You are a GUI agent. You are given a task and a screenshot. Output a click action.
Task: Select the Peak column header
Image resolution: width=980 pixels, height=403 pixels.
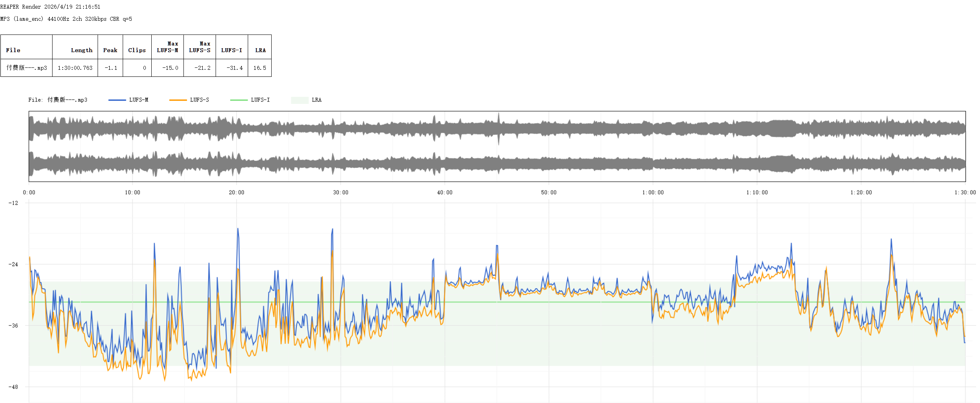pyautogui.click(x=110, y=50)
